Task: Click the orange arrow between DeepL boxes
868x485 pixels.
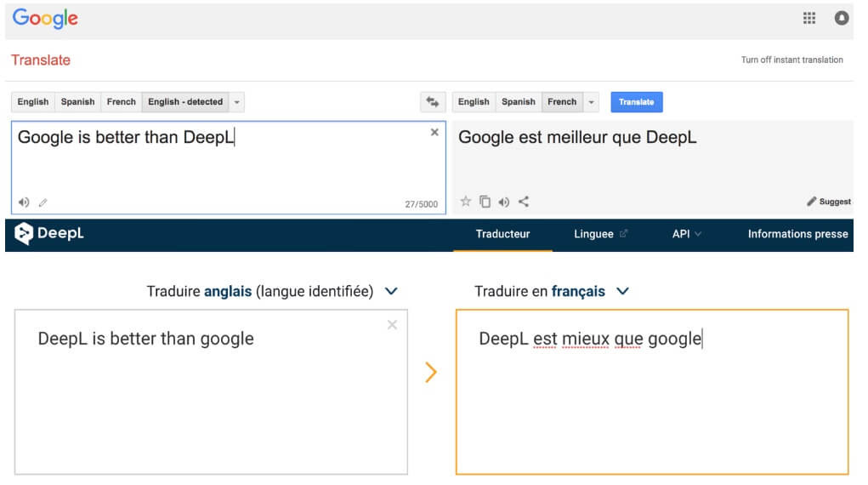Action: (431, 372)
